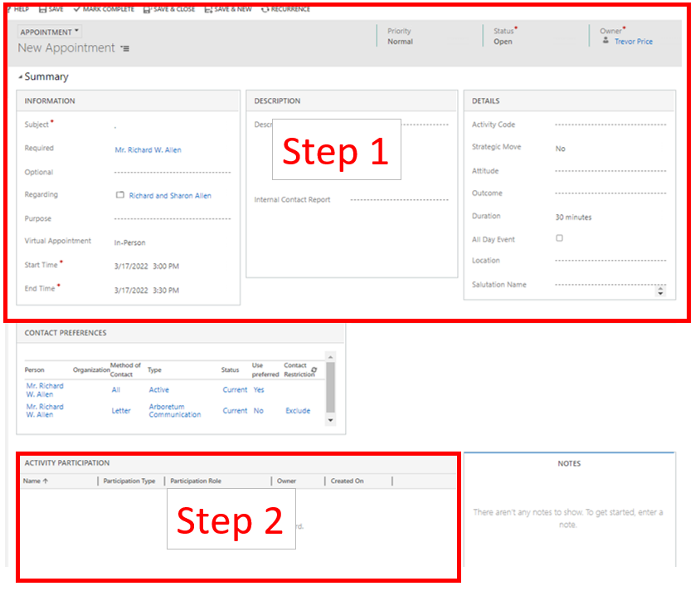The height and width of the screenshot is (591, 700).
Task: Click the Optional attendees field
Action: click(173, 173)
